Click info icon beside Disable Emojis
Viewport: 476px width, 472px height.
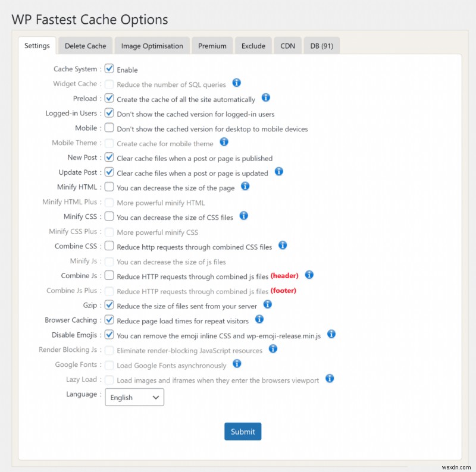[x=331, y=334]
